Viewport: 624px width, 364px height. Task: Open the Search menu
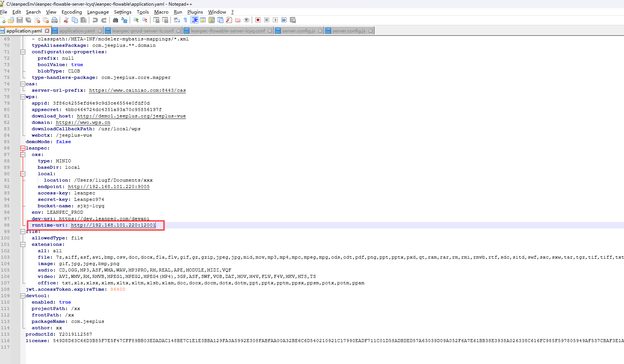33,12
